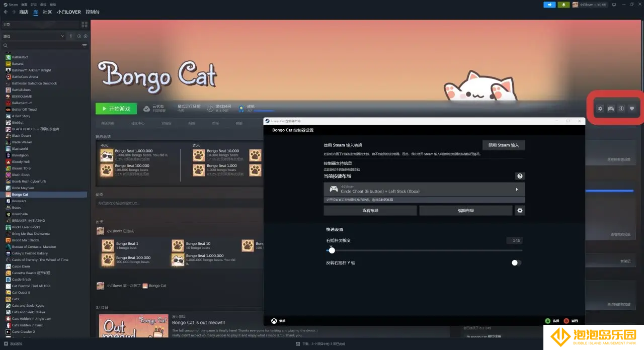
Task: Open the game settings gear icon
Action: click(600, 109)
